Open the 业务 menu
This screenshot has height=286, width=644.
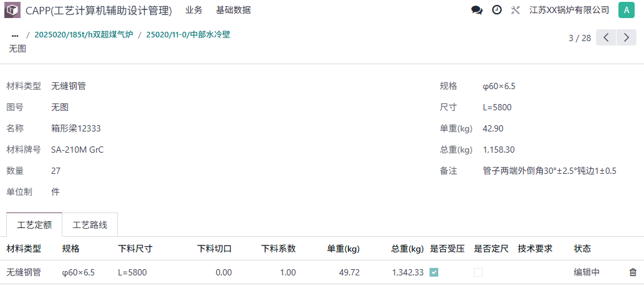194,10
